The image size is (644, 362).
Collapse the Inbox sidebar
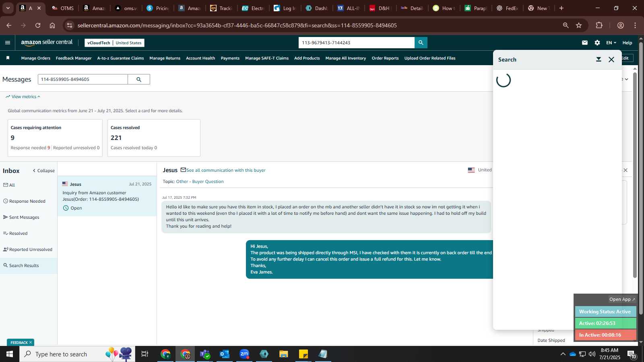(x=43, y=171)
